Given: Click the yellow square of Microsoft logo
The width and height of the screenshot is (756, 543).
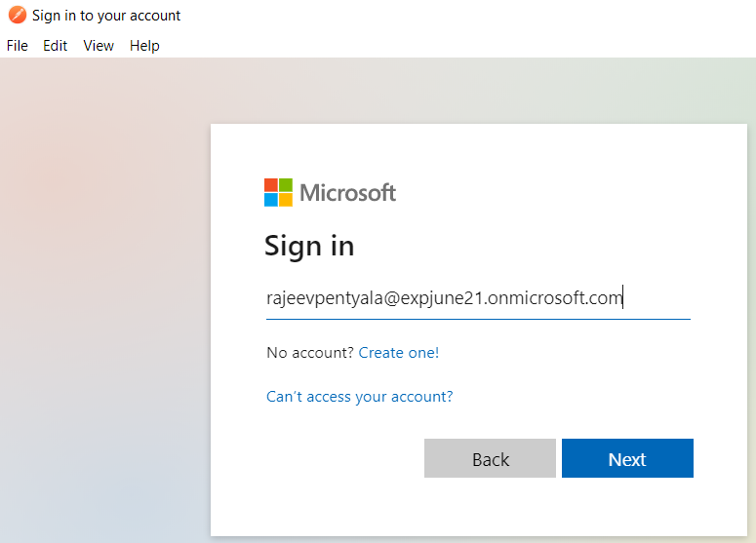Looking at the screenshot, I should coord(286,200).
